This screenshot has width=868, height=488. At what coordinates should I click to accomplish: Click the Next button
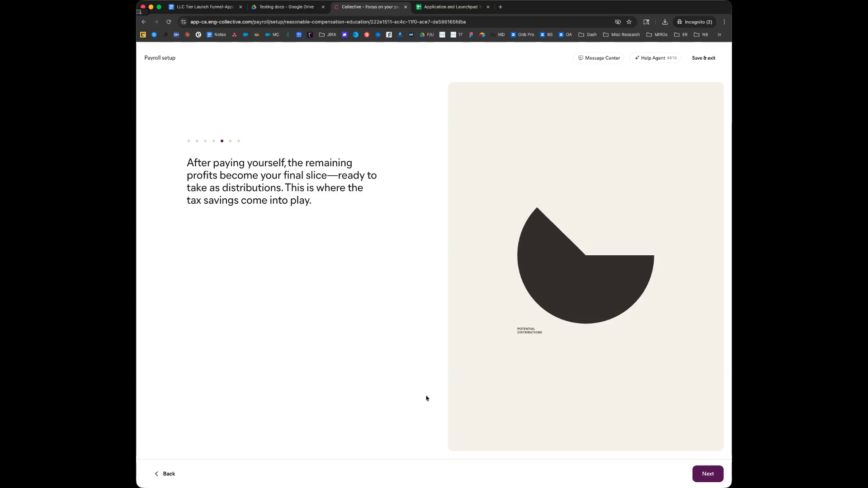click(x=708, y=474)
